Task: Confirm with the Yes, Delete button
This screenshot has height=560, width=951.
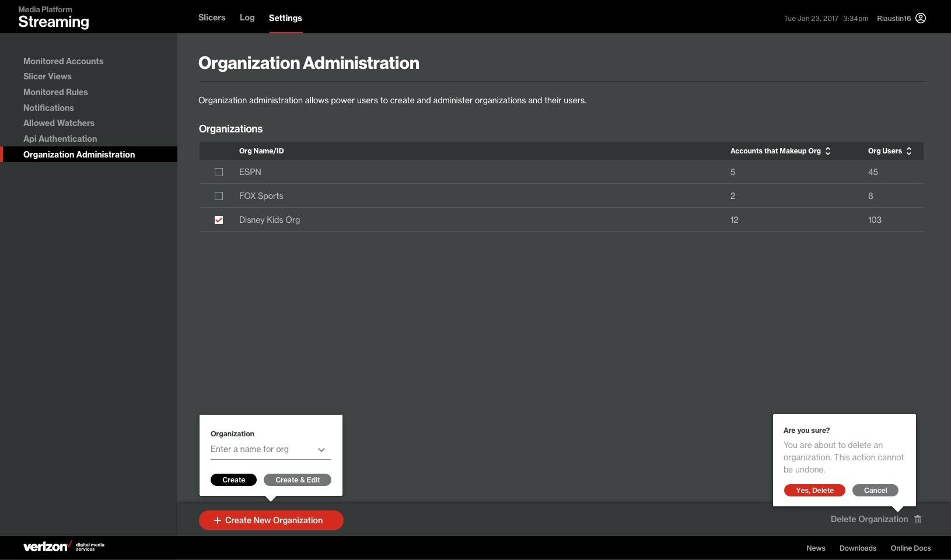Action: pos(814,491)
